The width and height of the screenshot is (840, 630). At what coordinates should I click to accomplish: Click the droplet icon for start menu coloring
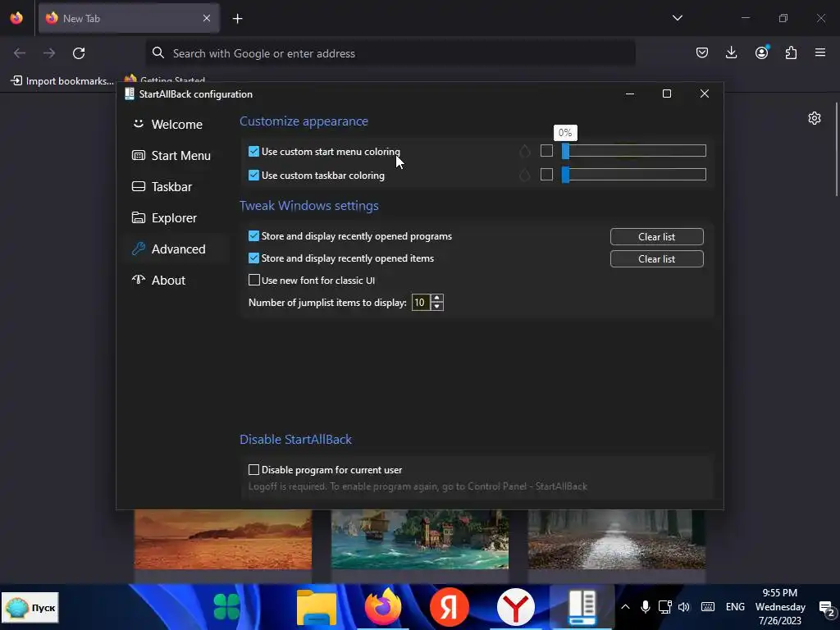[525, 152]
